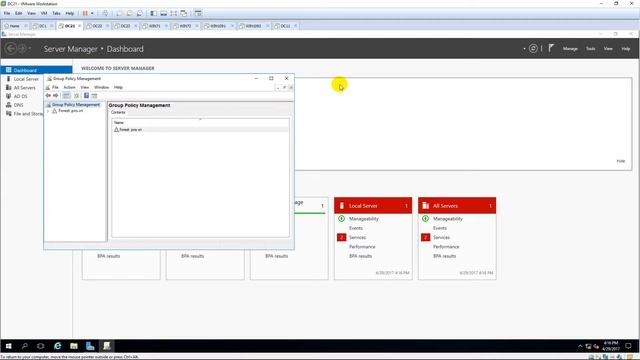Open Internet Explorer from the taskbar
The width and height of the screenshot is (640, 360).
pyautogui.click(x=58, y=346)
